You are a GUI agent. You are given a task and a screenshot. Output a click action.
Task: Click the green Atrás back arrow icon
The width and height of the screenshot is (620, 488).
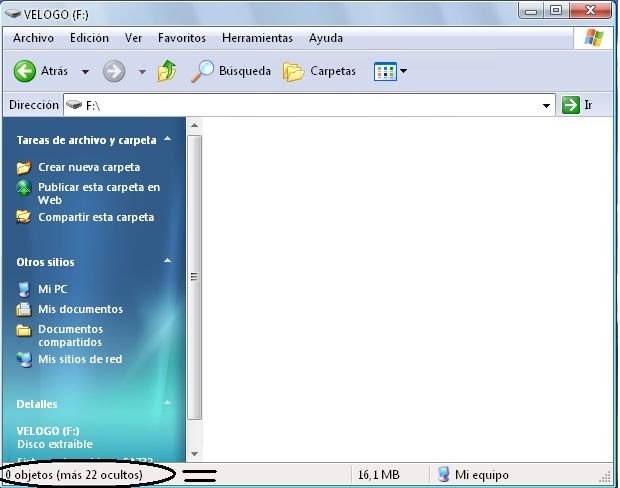pos(25,71)
